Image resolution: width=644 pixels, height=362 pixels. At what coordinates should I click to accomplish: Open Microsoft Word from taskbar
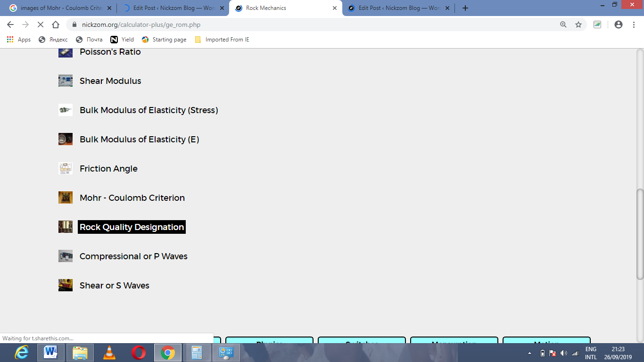coord(50,353)
